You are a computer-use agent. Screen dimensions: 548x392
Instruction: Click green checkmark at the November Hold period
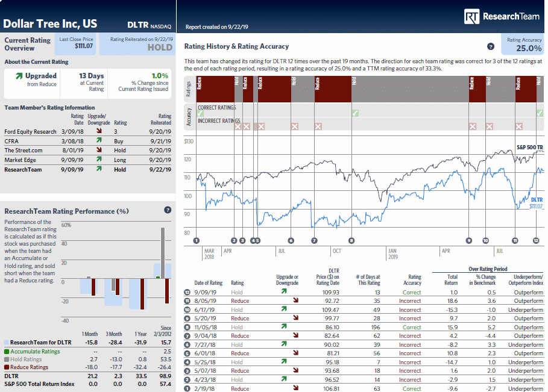coord(355,113)
